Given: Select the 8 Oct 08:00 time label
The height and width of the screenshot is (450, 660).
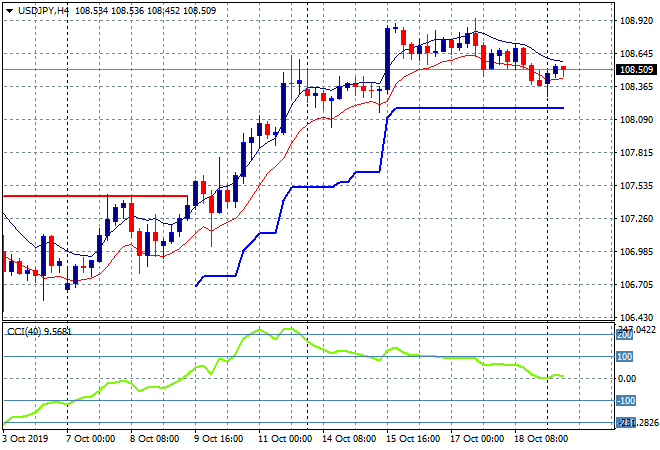Looking at the screenshot, I should (x=155, y=439).
